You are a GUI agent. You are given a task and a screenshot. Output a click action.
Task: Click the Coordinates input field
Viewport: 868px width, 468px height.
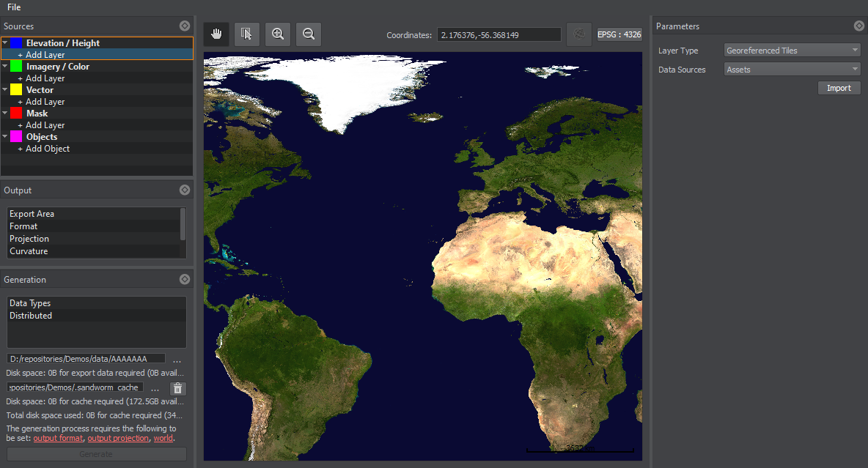click(499, 34)
